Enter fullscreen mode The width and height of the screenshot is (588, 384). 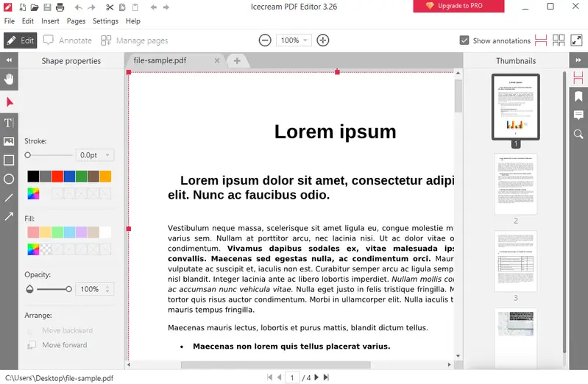click(x=576, y=40)
